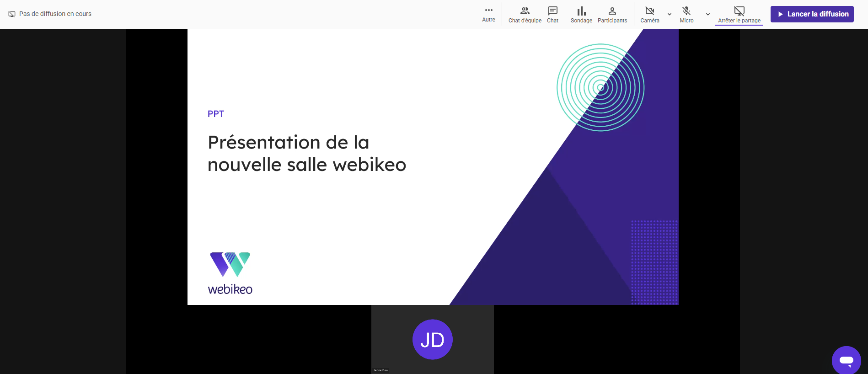The image size is (868, 374).
Task: Turn on the Caméra
Action: (x=649, y=15)
